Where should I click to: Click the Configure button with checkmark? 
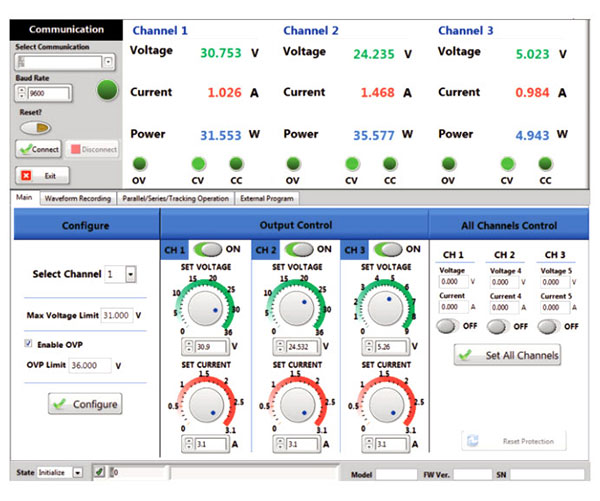(x=85, y=404)
